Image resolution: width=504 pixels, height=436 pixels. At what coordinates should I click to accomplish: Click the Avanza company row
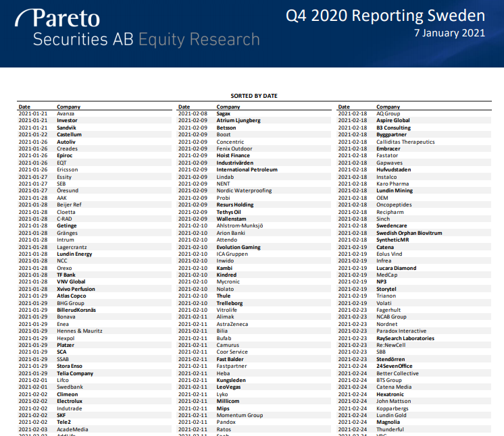pyautogui.click(x=94, y=113)
